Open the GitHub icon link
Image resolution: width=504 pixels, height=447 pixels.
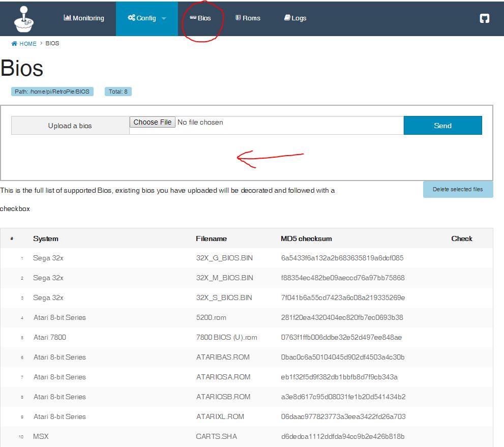click(x=484, y=18)
